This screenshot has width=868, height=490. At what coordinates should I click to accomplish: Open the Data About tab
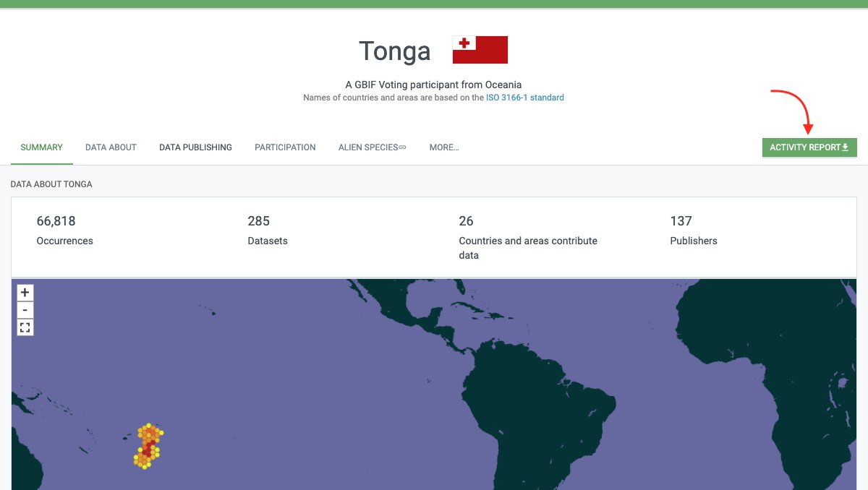pyautogui.click(x=110, y=147)
